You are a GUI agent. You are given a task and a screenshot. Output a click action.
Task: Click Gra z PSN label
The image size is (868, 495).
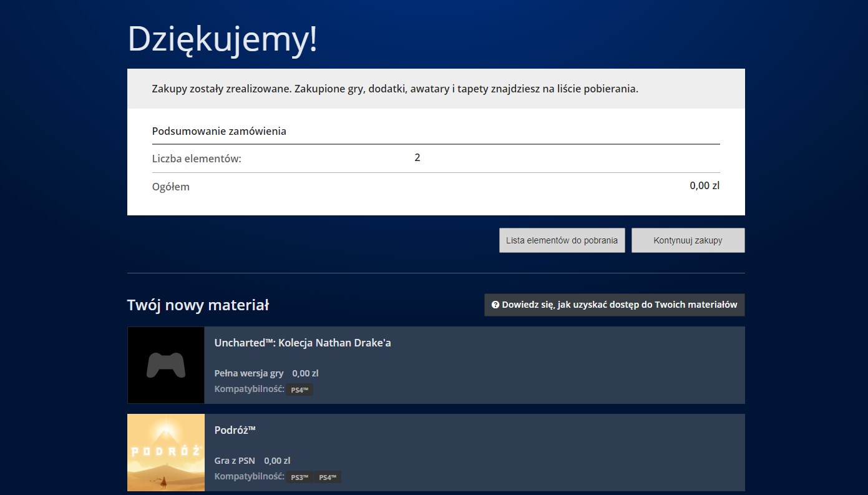point(235,461)
